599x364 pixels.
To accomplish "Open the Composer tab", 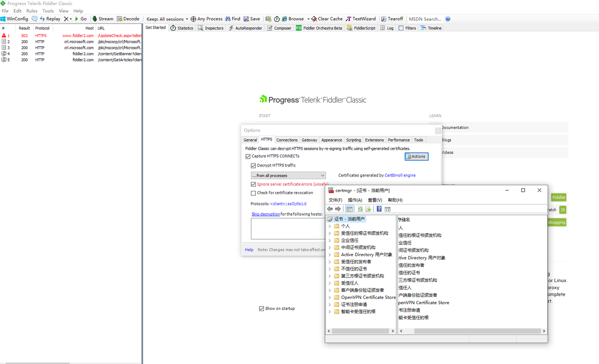I will click(279, 28).
